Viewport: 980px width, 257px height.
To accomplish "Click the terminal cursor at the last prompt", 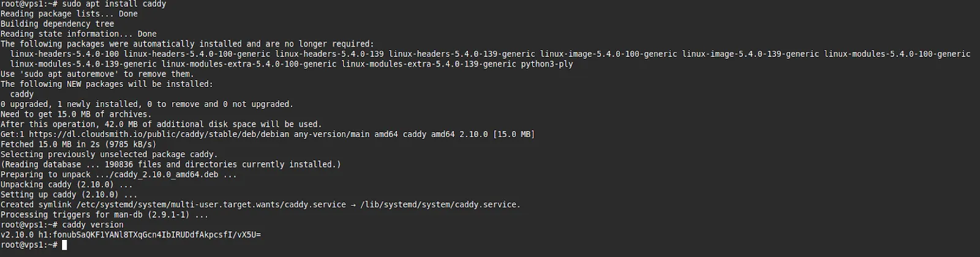I will click(64, 245).
